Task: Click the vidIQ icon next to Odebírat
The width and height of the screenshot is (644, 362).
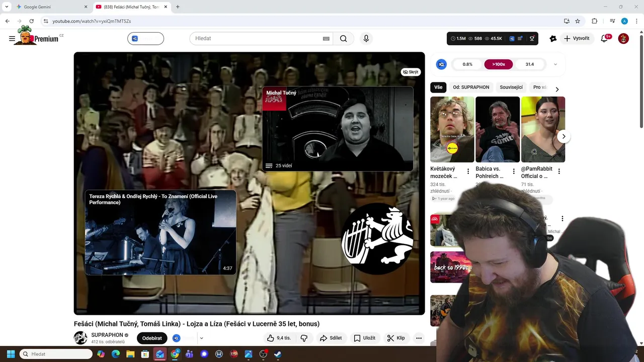Action: pos(177,338)
